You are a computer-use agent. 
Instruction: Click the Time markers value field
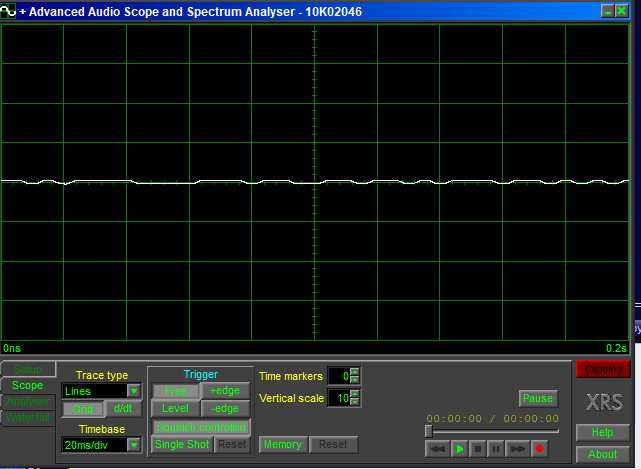tap(339, 376)
